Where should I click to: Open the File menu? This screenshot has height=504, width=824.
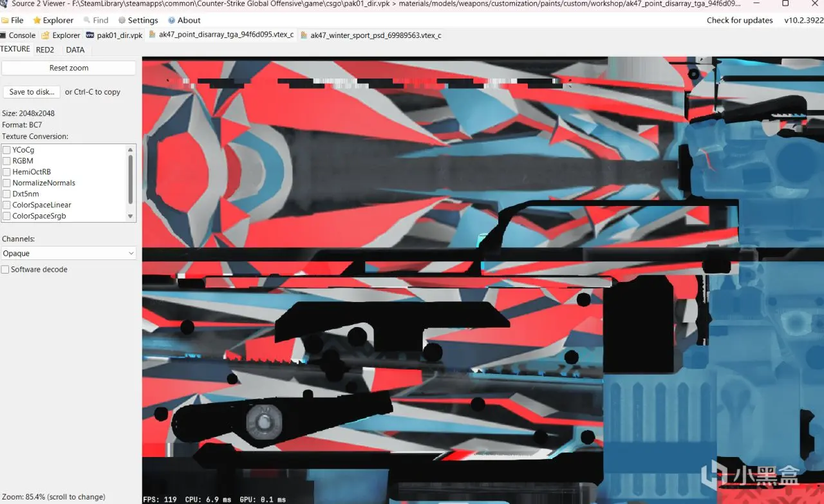13,20
